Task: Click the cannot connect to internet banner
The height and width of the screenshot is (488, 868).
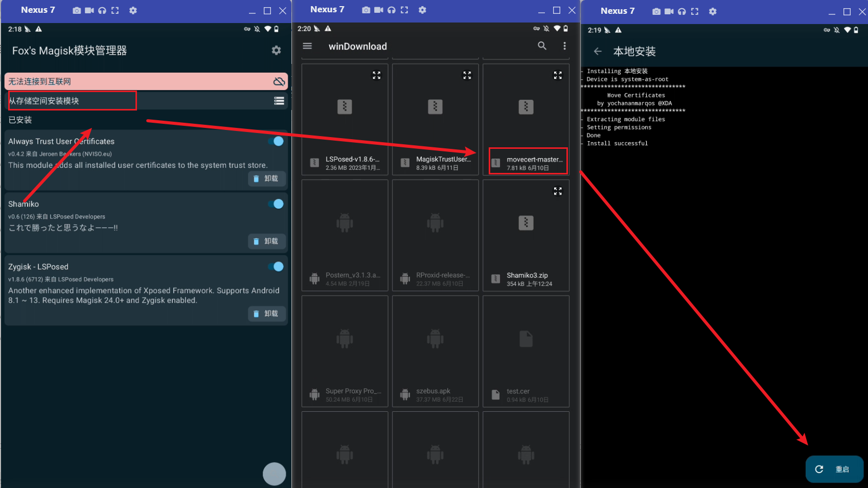Action: [146, 81]
